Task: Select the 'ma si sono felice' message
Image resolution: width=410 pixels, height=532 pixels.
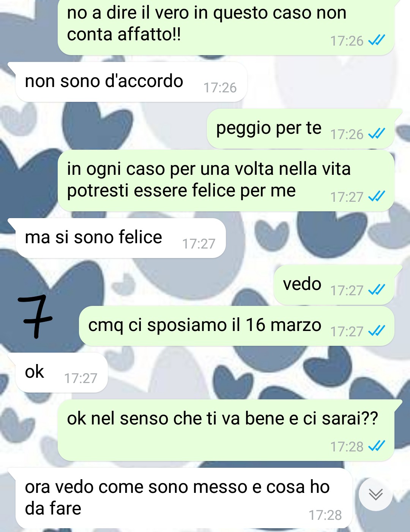Action: point(120,238)
